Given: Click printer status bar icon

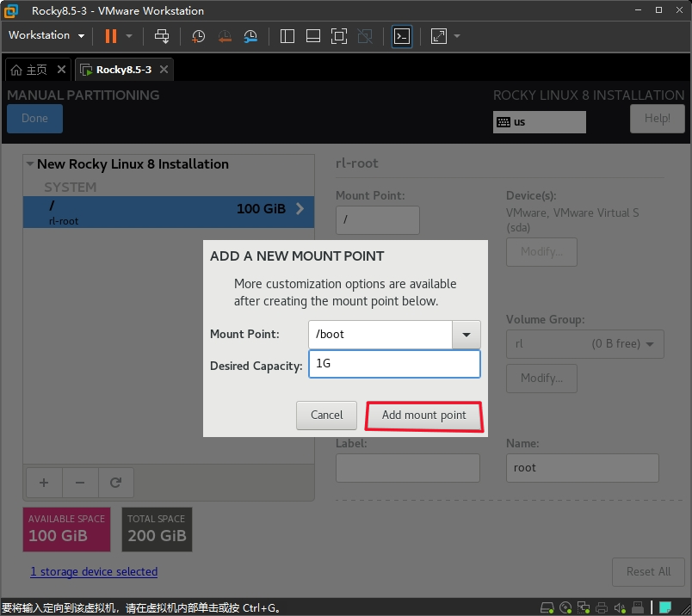Looking at the screenshot, I should (x=602, y=608).
